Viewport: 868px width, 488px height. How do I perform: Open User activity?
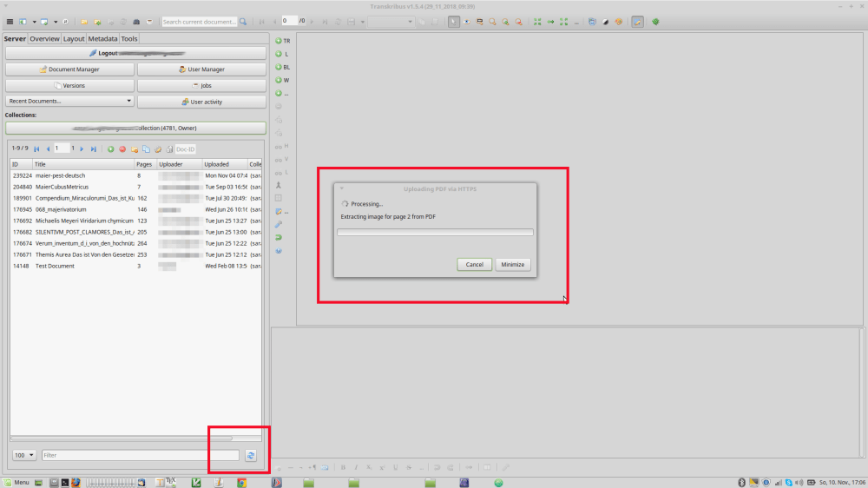tap(201, 102)
